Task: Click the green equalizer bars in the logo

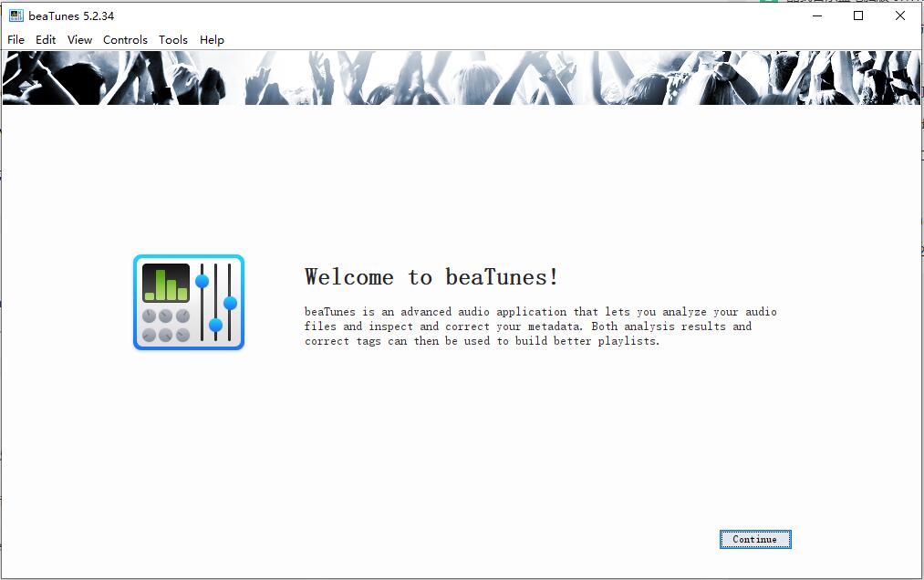Action: [x=166, y=284]
